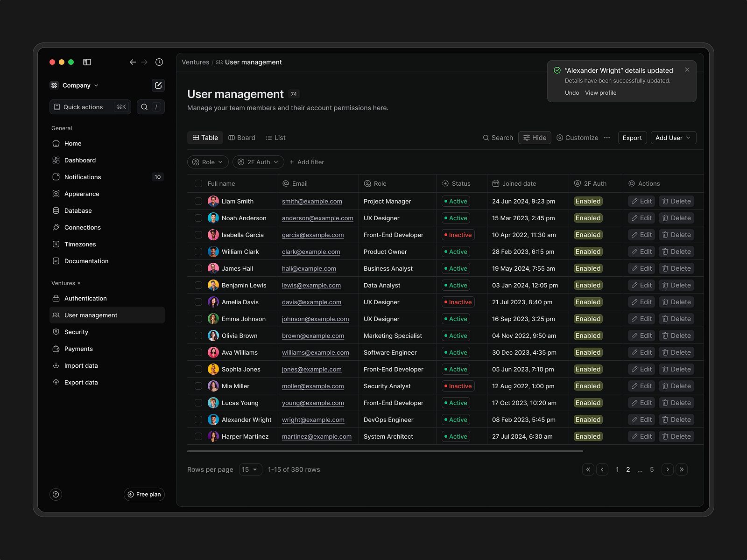Open the history clock icon
747x560 pixels.
[x=159, y=62]
